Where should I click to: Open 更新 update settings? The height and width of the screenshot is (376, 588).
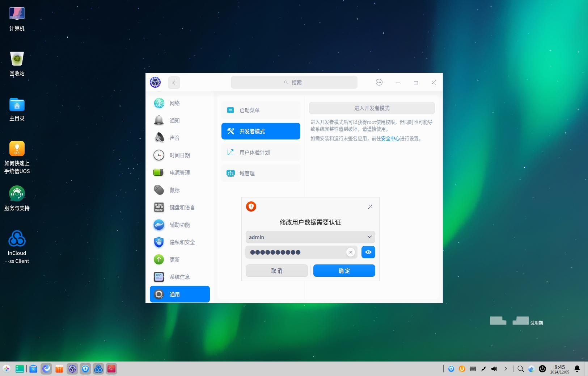tap(174, 260)
